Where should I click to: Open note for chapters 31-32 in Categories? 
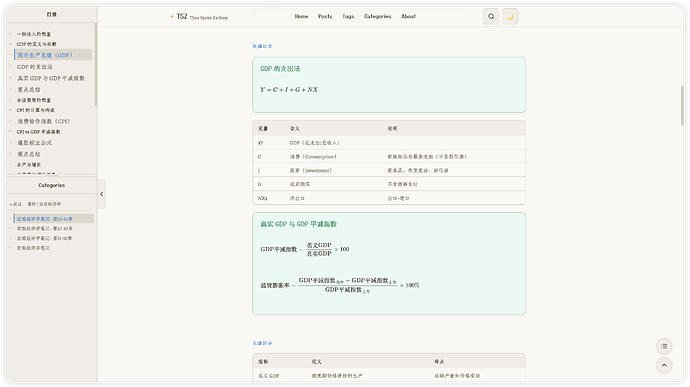tap(44, 238)
